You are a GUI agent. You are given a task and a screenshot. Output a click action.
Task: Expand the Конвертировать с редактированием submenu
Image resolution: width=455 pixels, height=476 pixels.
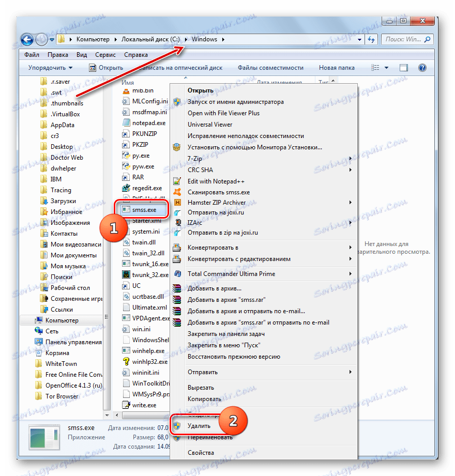tap(350, 258)
